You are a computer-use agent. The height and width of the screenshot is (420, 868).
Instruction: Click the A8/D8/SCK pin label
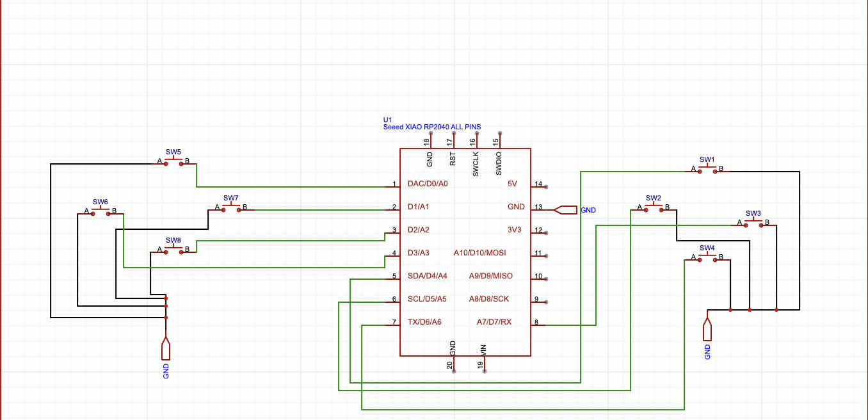click(x=489, y=299)
